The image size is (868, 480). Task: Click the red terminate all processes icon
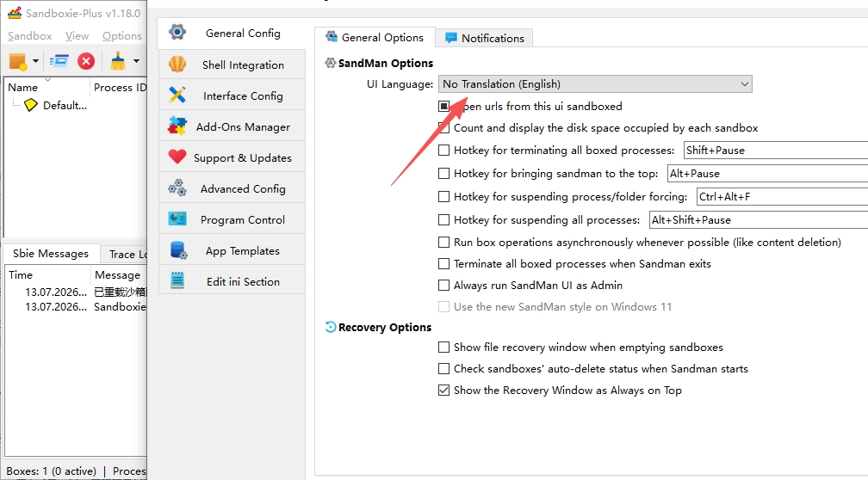[x=86, y=61]
